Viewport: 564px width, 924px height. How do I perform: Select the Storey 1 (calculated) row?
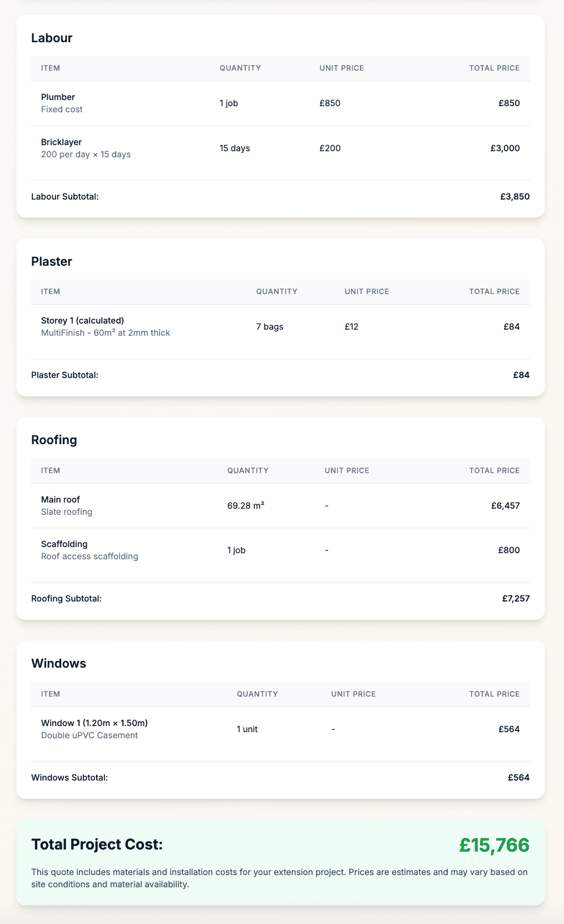coord(82,320)
